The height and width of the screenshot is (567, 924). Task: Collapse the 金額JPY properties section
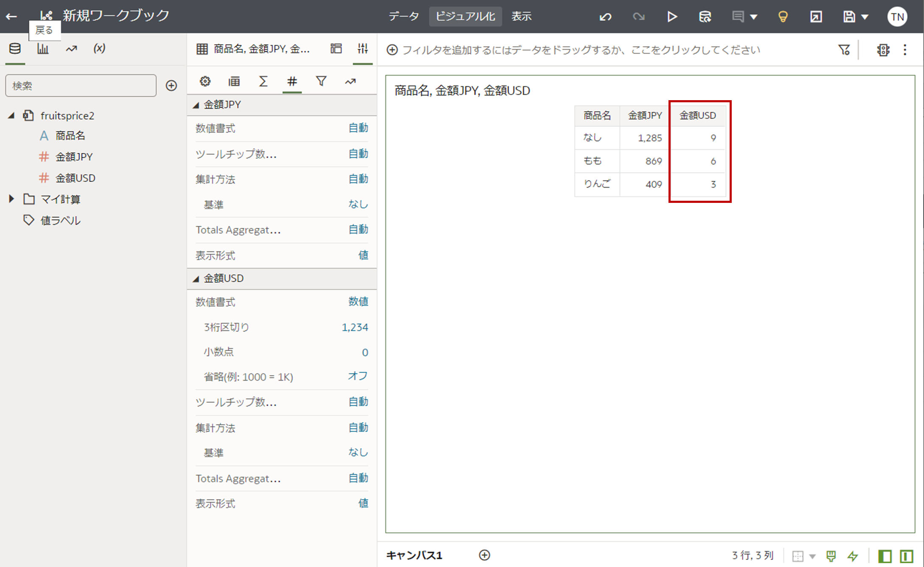click(x=196, y=105)
